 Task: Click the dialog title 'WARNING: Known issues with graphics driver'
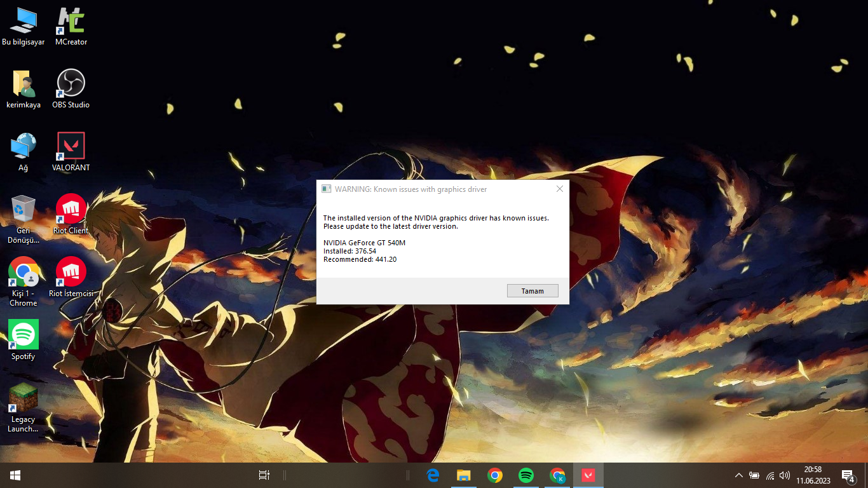pos(411,189)
